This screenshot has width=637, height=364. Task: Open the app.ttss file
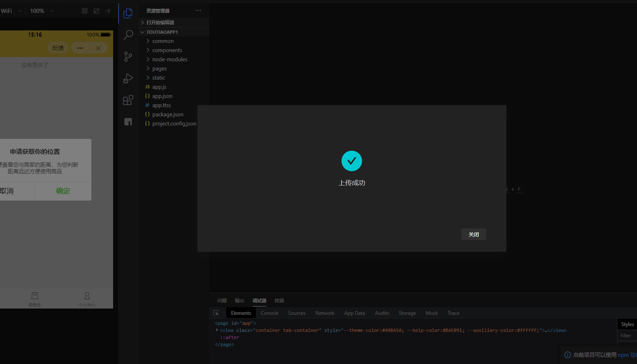point(174,105)
